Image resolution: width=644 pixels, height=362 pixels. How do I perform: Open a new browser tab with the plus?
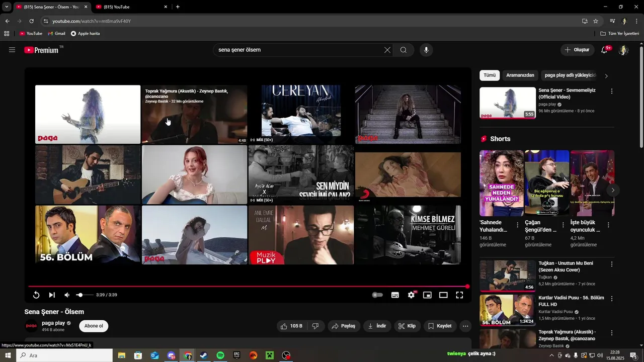point(178,7)
